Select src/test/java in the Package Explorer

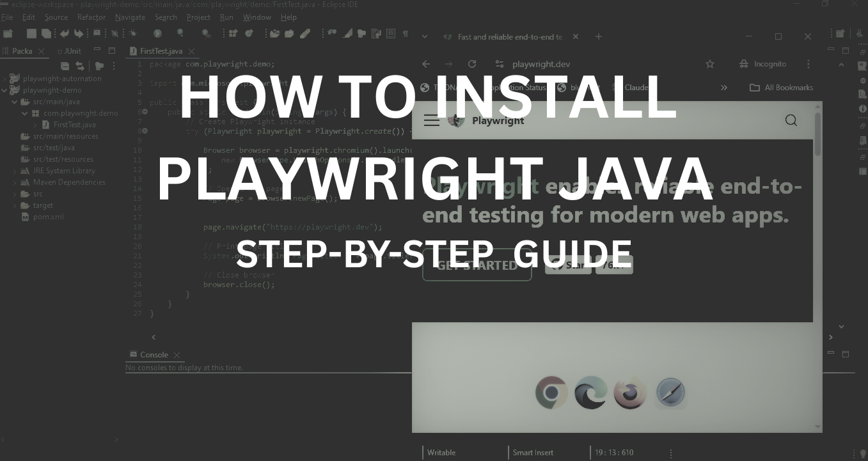(x=54, y=148)
